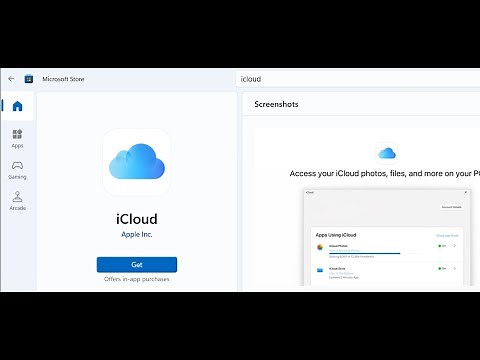This screenshot has height=360, width=480.
Task: Click the Screenshots section heading
Action: 276,104
